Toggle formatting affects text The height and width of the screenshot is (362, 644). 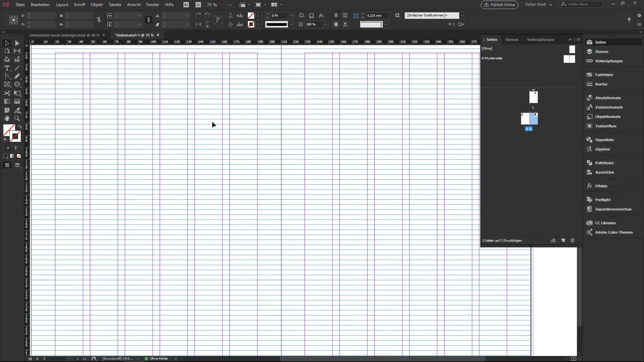click(15, 148)
